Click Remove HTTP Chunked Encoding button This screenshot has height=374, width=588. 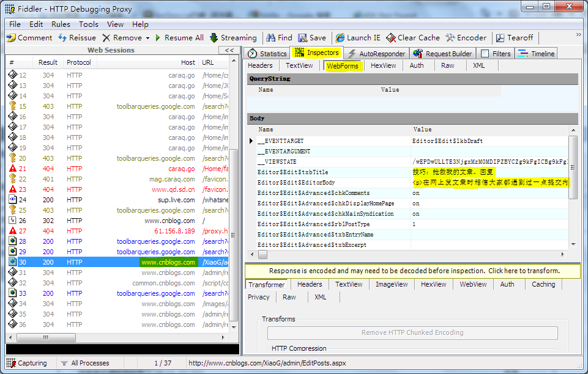412,332
